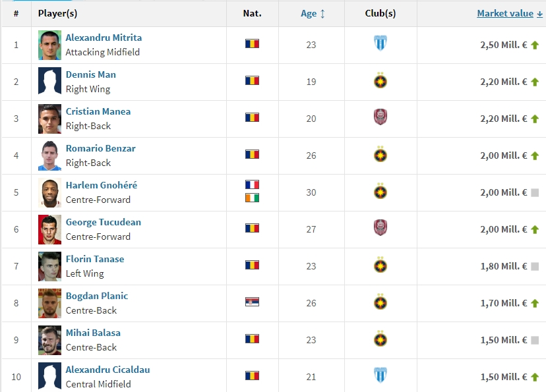
Task: Click the Romanian flag next to Romario Benzar
Action: tap(253, 155)
